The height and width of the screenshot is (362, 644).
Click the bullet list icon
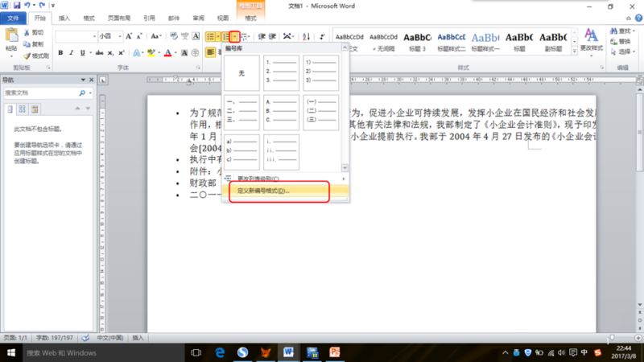click(210, 36)
